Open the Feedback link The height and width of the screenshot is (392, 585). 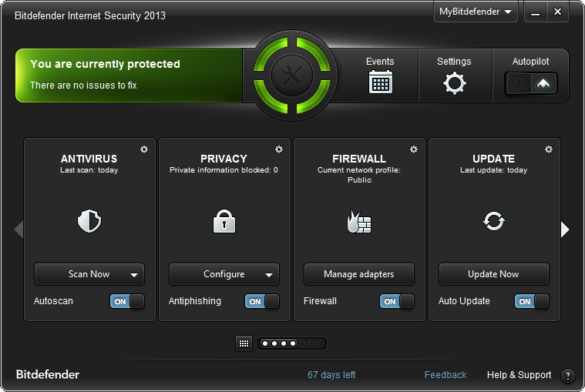tap(445, 375)
